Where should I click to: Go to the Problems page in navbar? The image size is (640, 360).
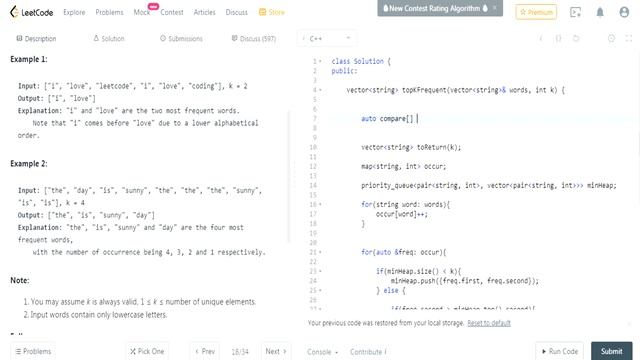click(109, 12)
